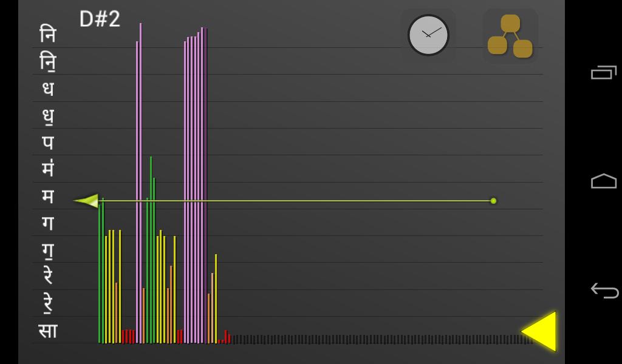Choose the म label beside the green pointer
Viewport: 622px width, 364px height.
pos(47,196)
